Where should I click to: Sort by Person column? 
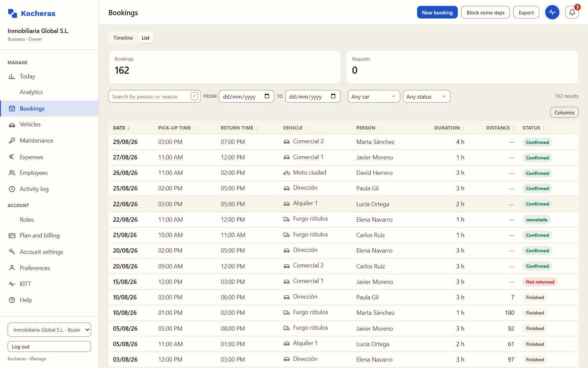click(x=368, y=128)
